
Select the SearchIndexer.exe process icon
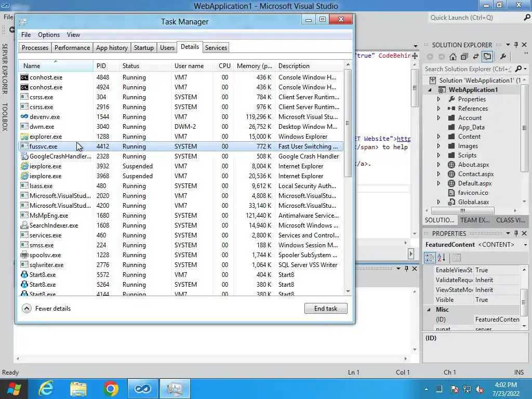click(x=24, y=225)
